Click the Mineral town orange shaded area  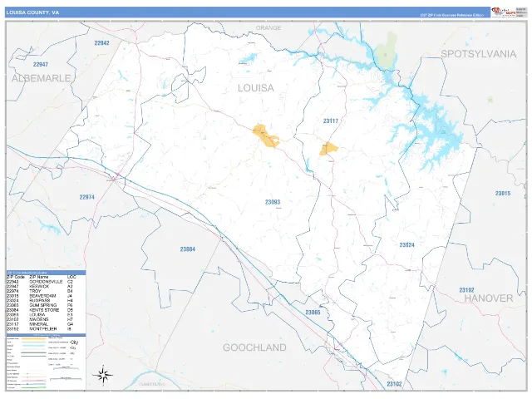click(328, 149)
